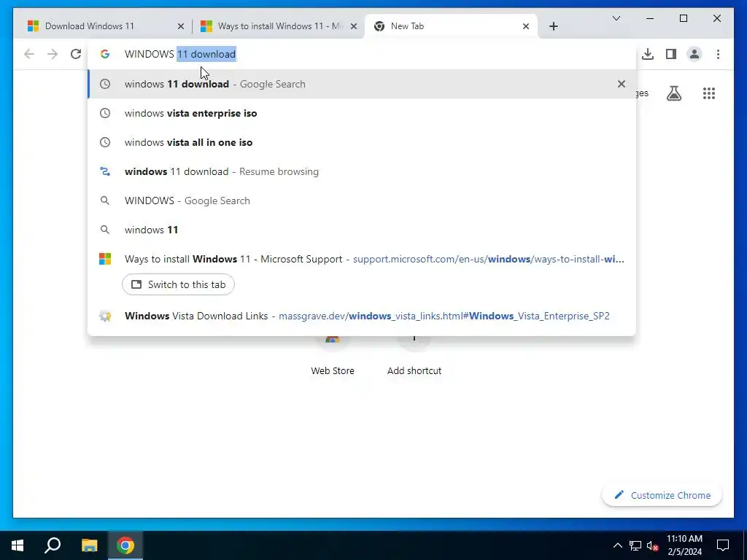Open the Downloads icon in Chrome toolbar

(648, 54)
